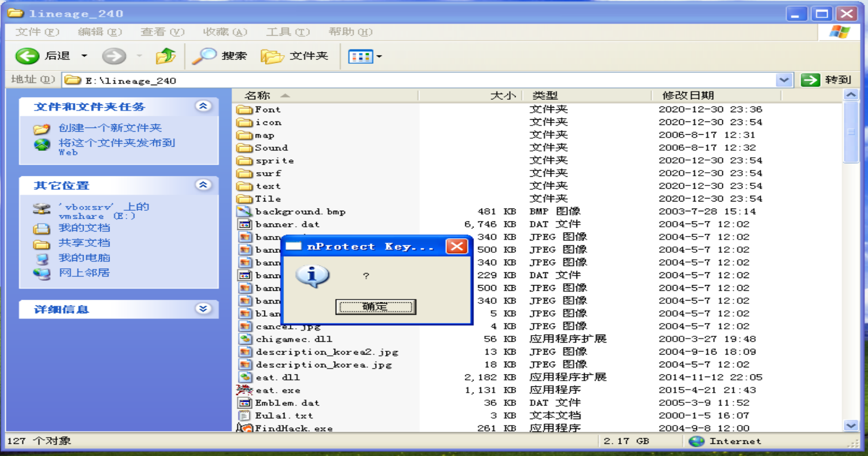868x456 pixels.
Task: Click the 2.17 GB status bar text
Action: 626,441
